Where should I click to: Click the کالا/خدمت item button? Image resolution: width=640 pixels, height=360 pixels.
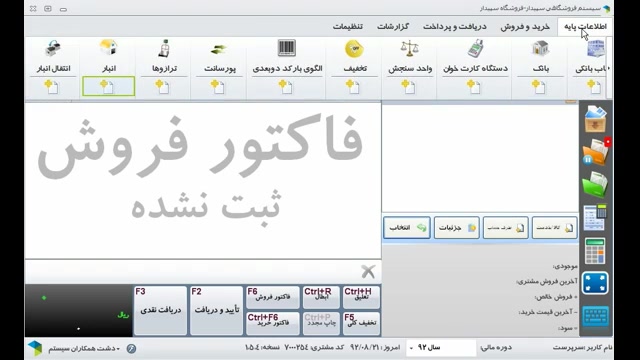[554, 228]
